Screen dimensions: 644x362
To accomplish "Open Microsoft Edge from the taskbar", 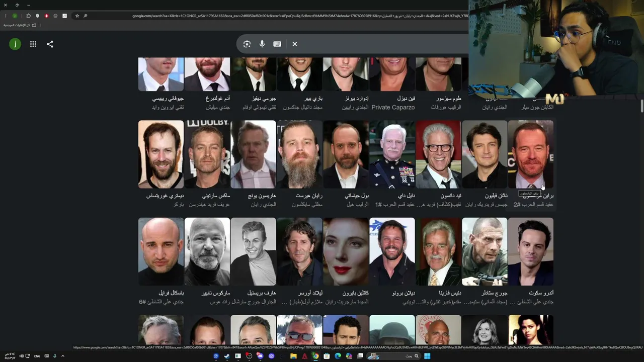I will (338, 356).
